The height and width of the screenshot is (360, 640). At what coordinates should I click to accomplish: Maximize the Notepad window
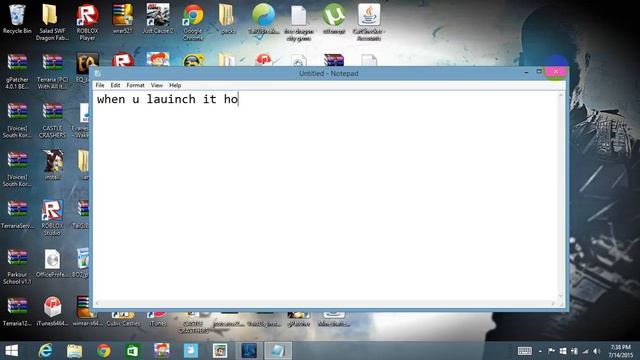coord(539,72)
